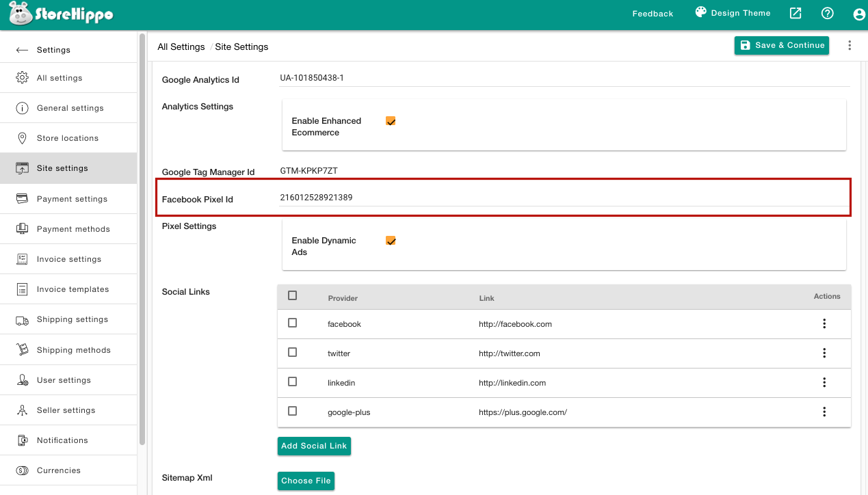Open Invoice templates in sidebar
The image size is (868, 495).
point(68,289)
